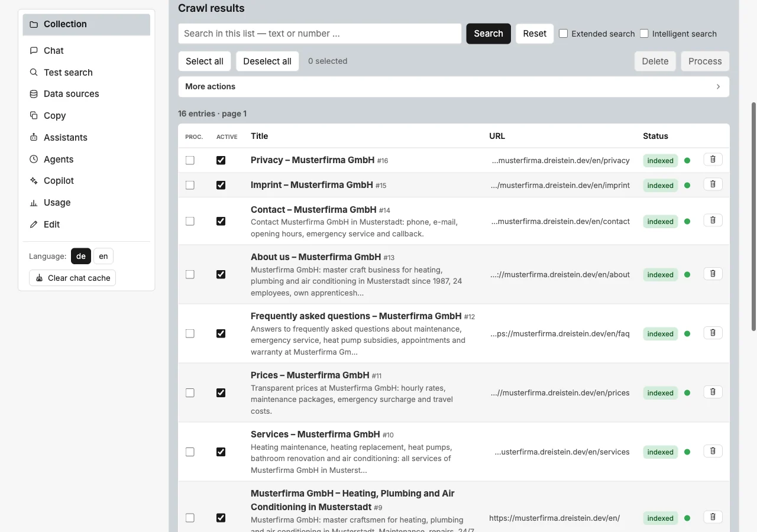757x532 pixels.
Task: Click the Deselect all button
Action: click(x=267, y=61)
